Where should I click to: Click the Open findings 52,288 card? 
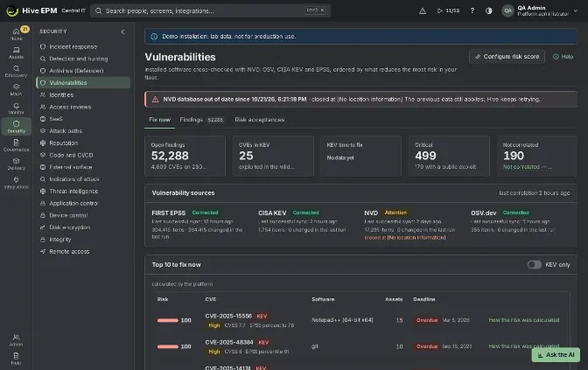185,156
